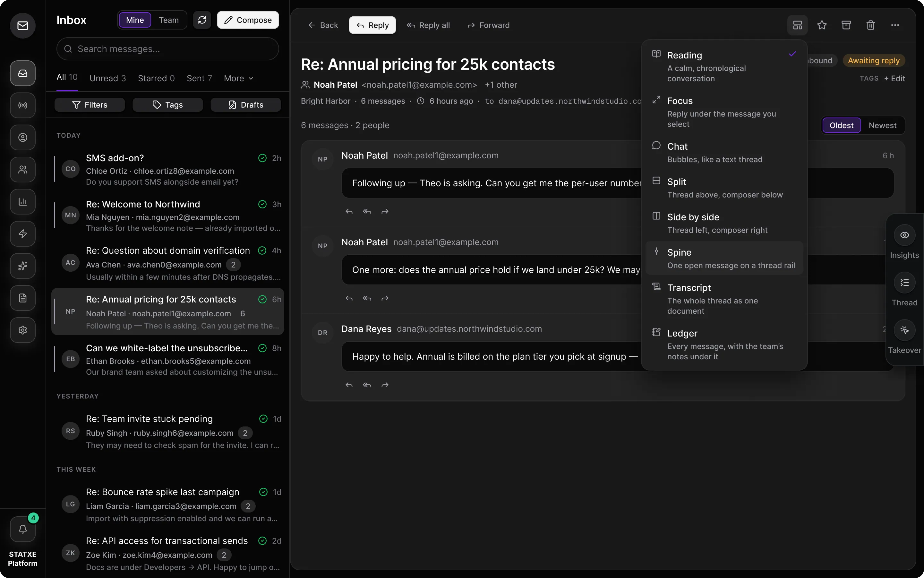924x578 pixels.
Task: Select the Side by side view option
Action: pyautogui.click(x=724, y=223)
